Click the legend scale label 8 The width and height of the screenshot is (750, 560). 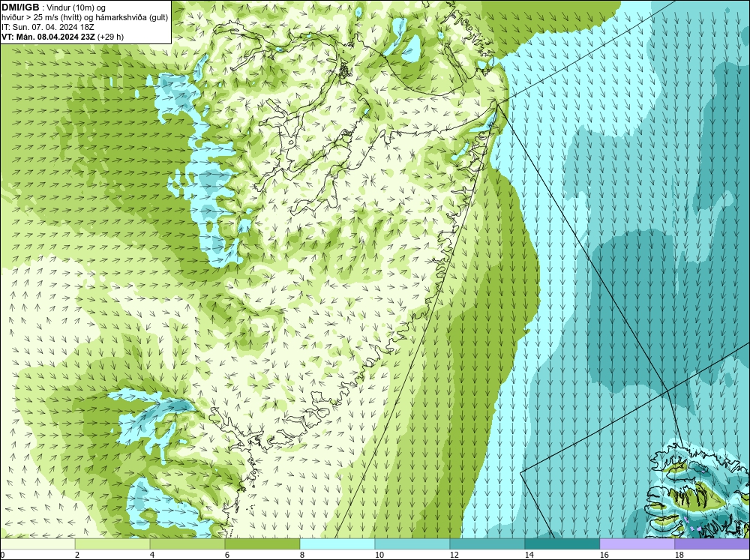pos(302,555)
